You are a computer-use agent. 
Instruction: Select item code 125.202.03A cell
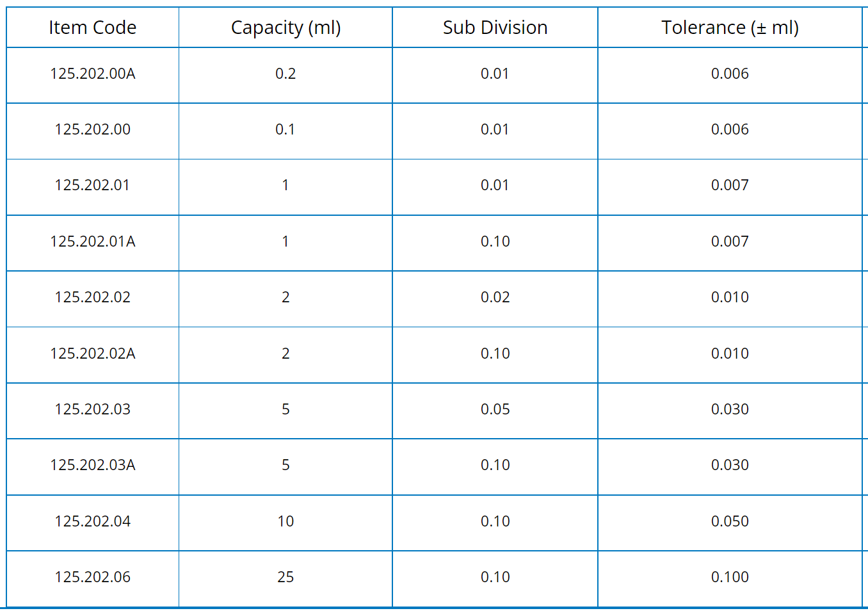tap(93, 465)
